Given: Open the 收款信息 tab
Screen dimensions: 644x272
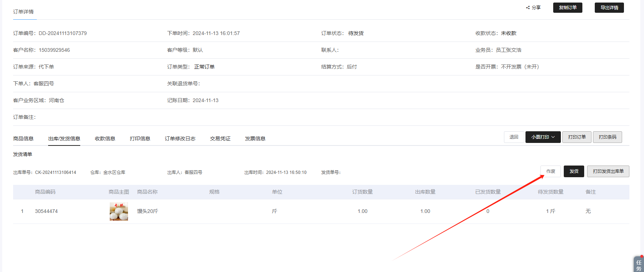Looking at the screenshot, I should pos(105,139).
